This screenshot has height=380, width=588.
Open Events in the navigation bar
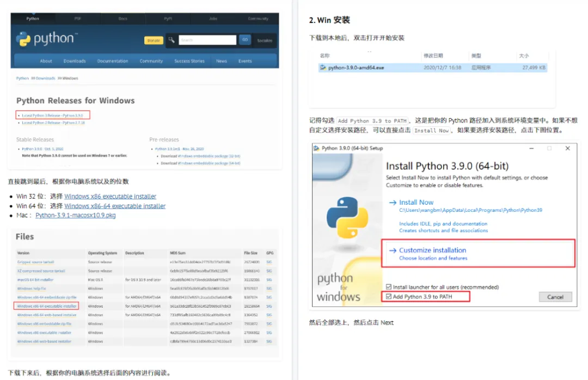click(245, 61)
